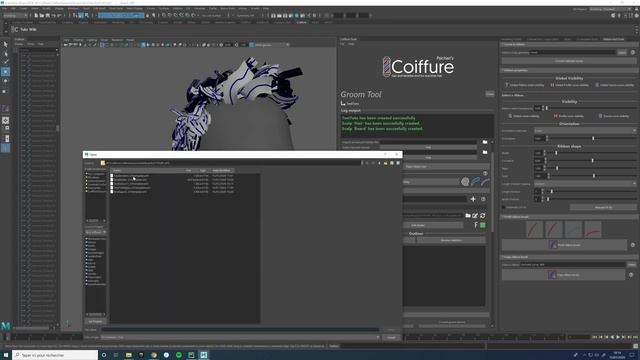Image resolution: width=640 pixels, height=360 pixels.
Task: Click the second ribbon preset curve thumbnail
Action: [x=554, y=229]
